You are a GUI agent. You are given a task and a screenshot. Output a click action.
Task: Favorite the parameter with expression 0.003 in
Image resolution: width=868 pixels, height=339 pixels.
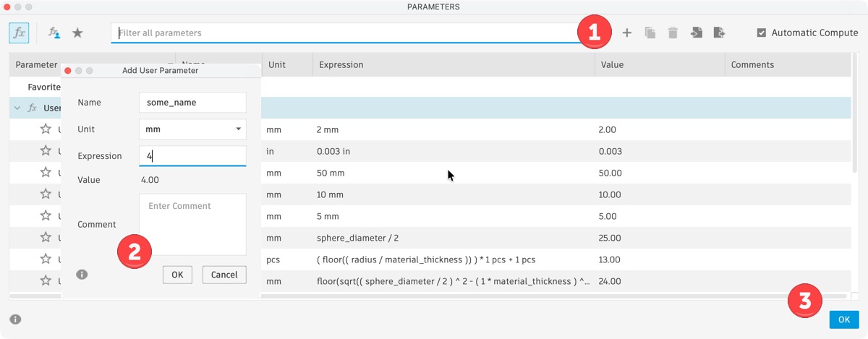(46, 151)
